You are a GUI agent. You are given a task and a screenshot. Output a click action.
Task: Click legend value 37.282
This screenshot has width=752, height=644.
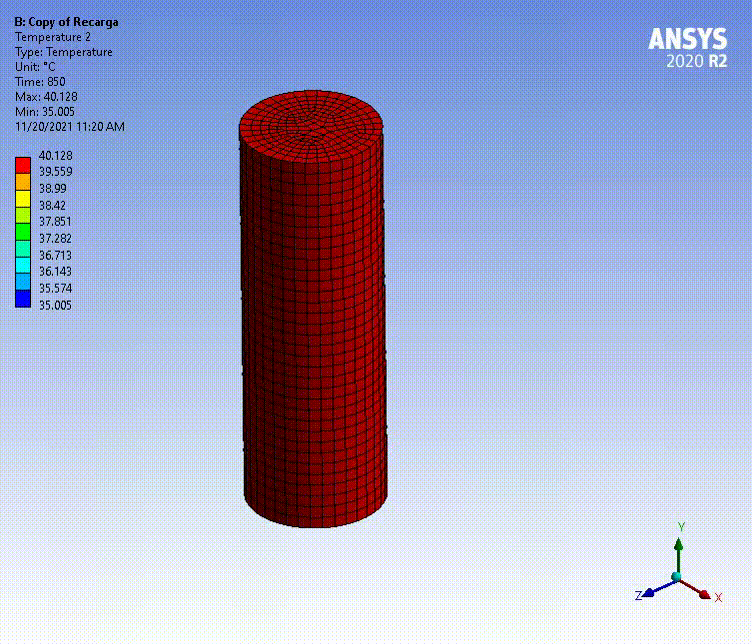(55, 238)
